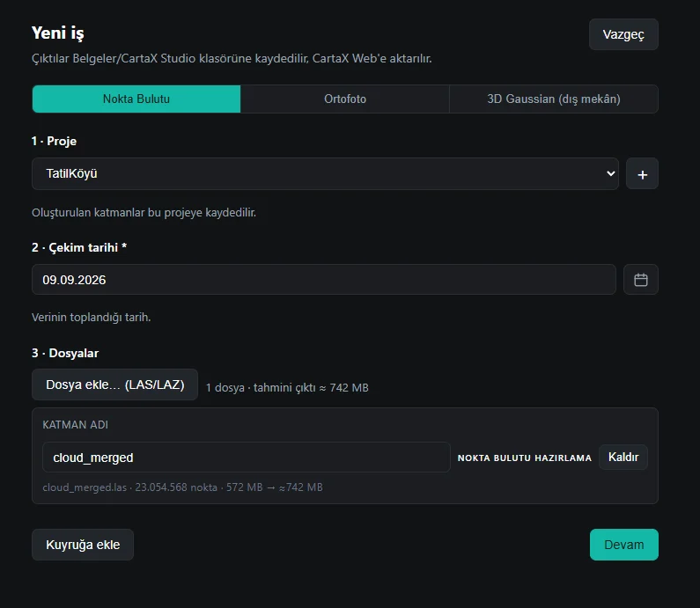Switch to the Ortofoto tab
Image resolution: width=700 pixels, height=608 pixels.
344,99
